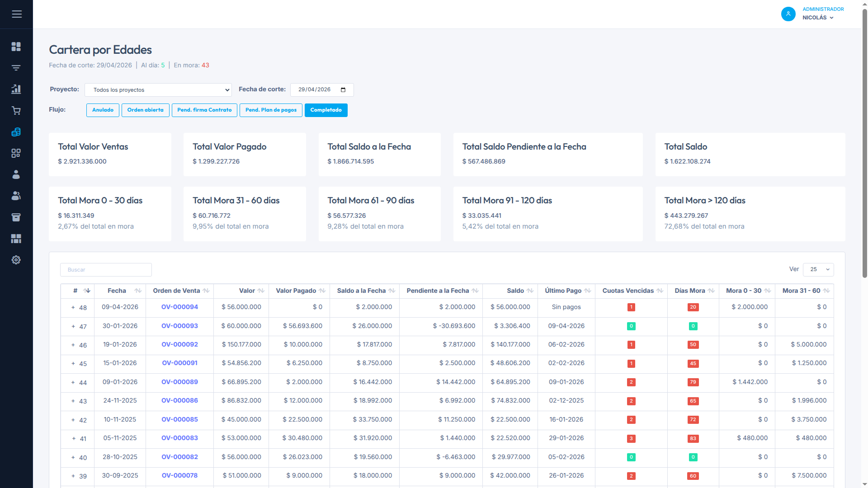Open the settings gear sidebar icon
The height and width of the screenshot is (488, 868).
click(x=16, y=260)
